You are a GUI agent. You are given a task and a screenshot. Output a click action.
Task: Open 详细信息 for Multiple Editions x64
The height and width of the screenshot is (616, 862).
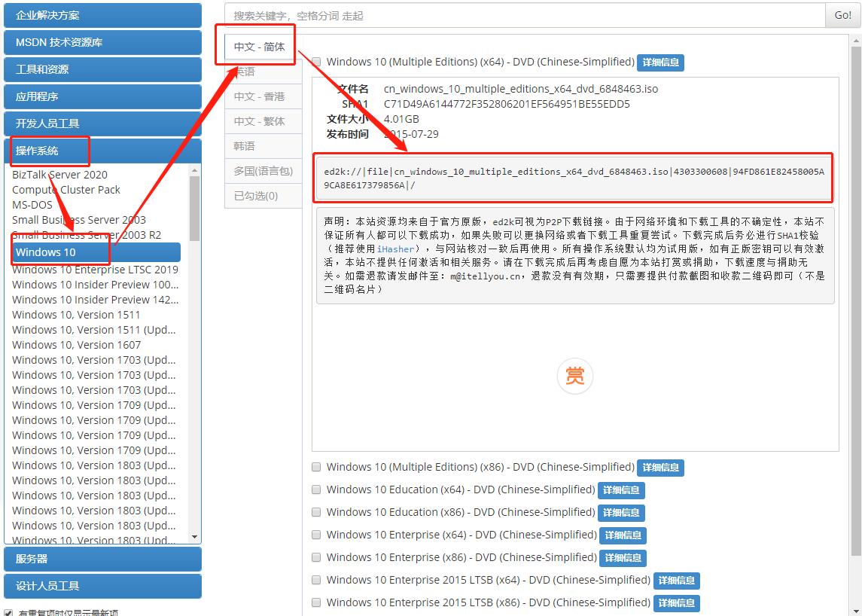pos(660,63)
